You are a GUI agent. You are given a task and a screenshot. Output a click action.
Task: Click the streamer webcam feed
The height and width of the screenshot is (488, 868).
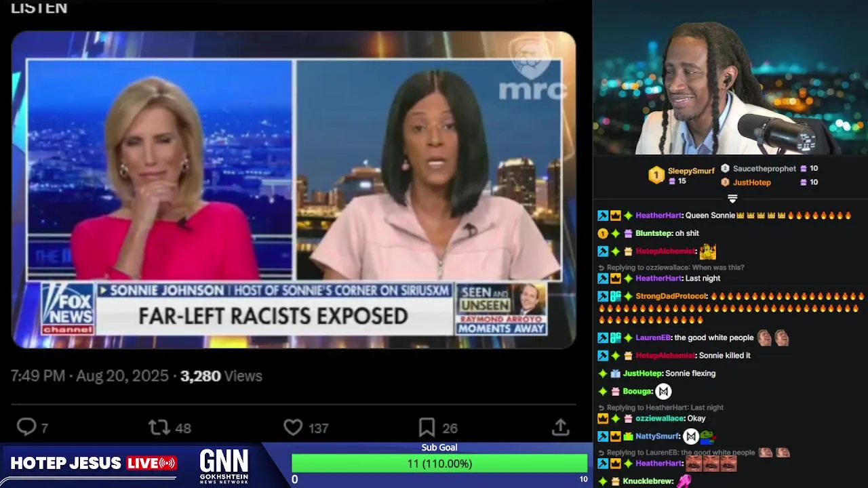pos(731,78)
